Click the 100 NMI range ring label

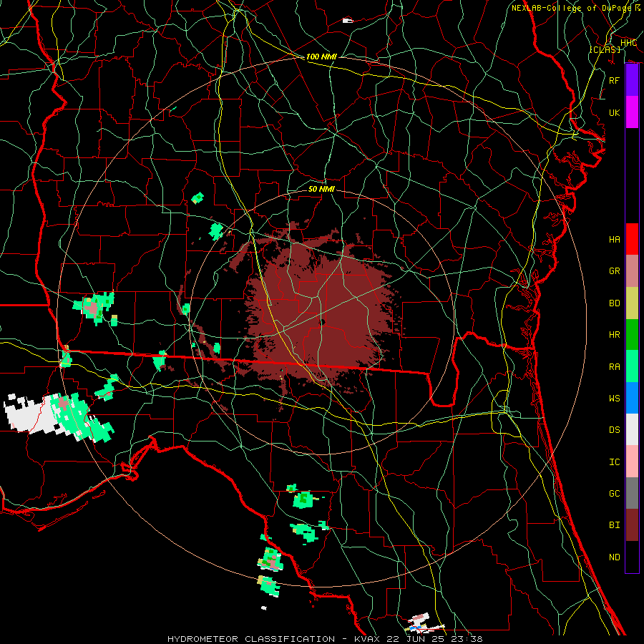(321, 57)
